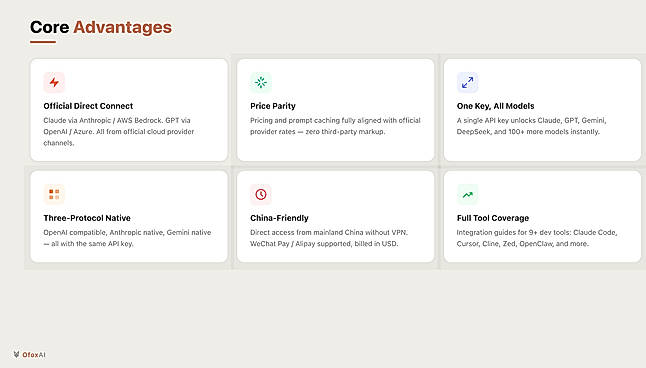The image size is (646, 368).
Task: Click the green sparkle Price Parity icon
Action: pos(260,82)
